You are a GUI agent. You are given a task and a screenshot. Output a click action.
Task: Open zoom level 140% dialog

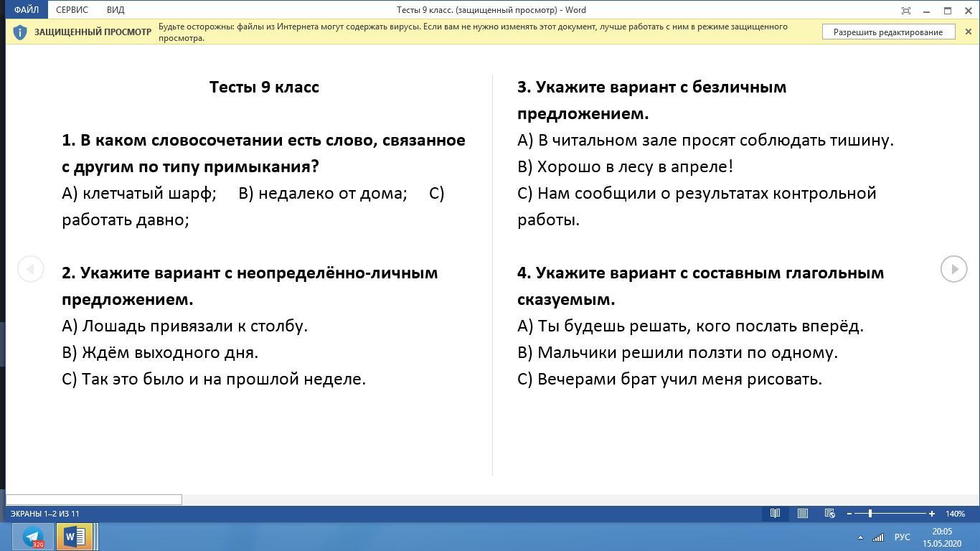click(x=955, y=514)
